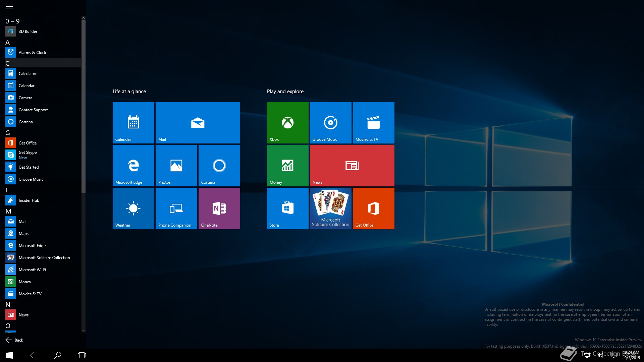Open Mail from the app list
Viewport: 644px width, 362px height.
[x=43, y=222]
